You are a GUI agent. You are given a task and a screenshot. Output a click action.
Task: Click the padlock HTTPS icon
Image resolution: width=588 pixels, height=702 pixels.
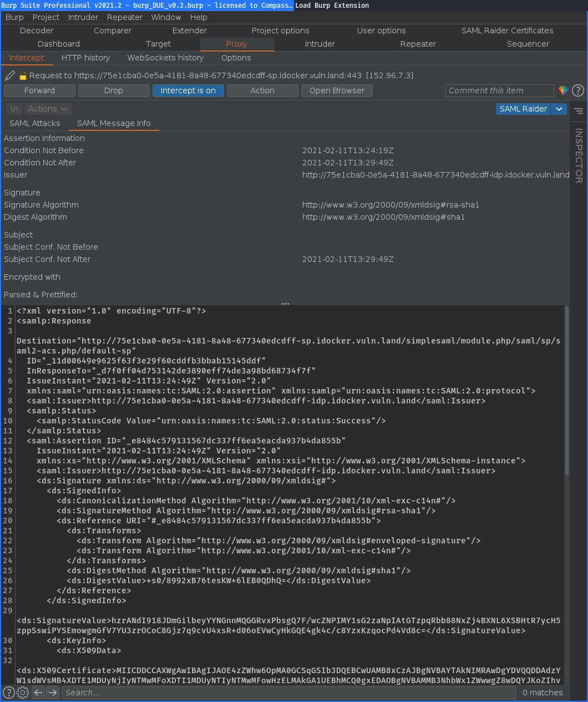tap(23, 75)
